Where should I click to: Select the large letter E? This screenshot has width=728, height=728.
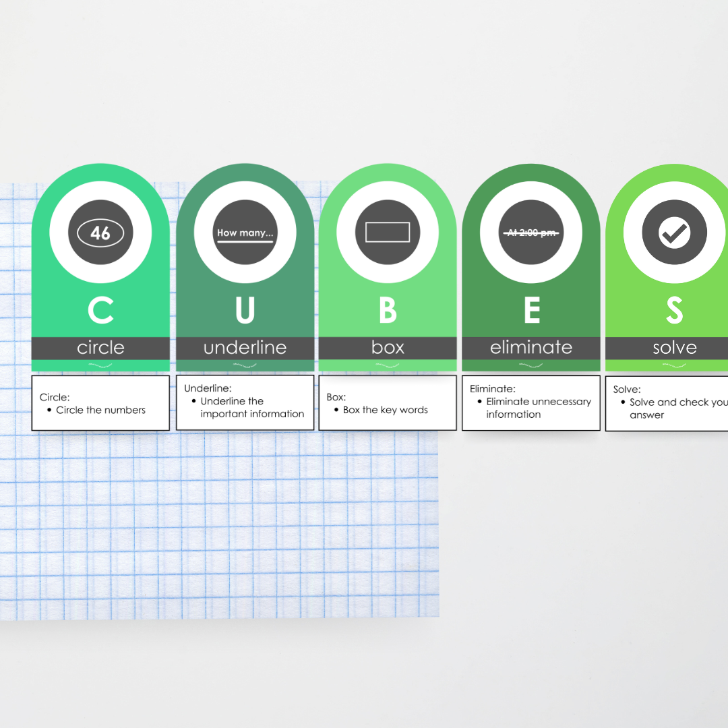[x=532, y=310]
